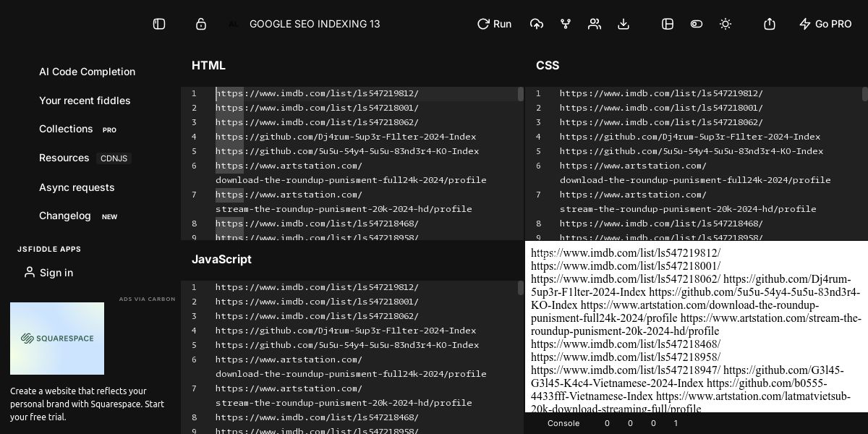Open Async requests item
The height and width of the screenshot is (434, 868).
point(77,187)
